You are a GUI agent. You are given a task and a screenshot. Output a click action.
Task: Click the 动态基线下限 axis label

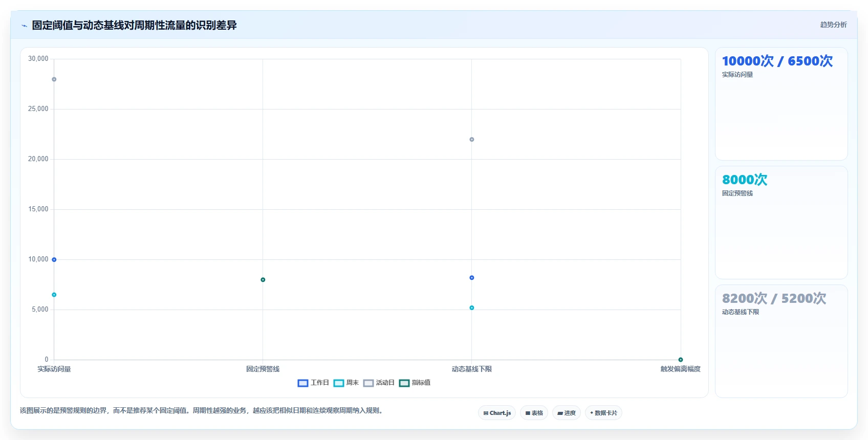pyautogui.click(x=472, y=369)
